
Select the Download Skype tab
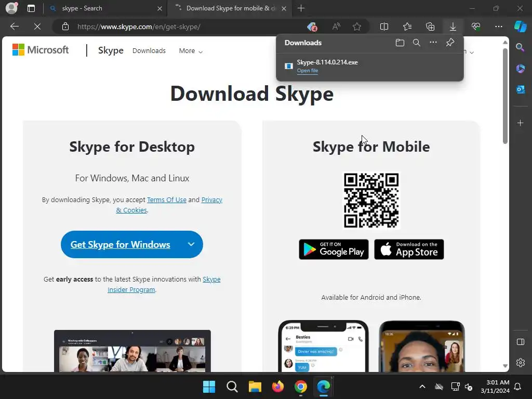click(x=229, y=8)
